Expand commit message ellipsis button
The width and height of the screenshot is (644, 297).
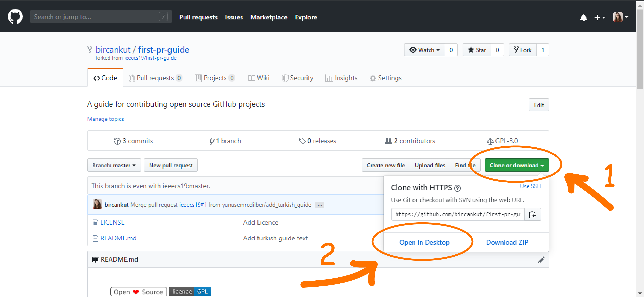[319, 205]
